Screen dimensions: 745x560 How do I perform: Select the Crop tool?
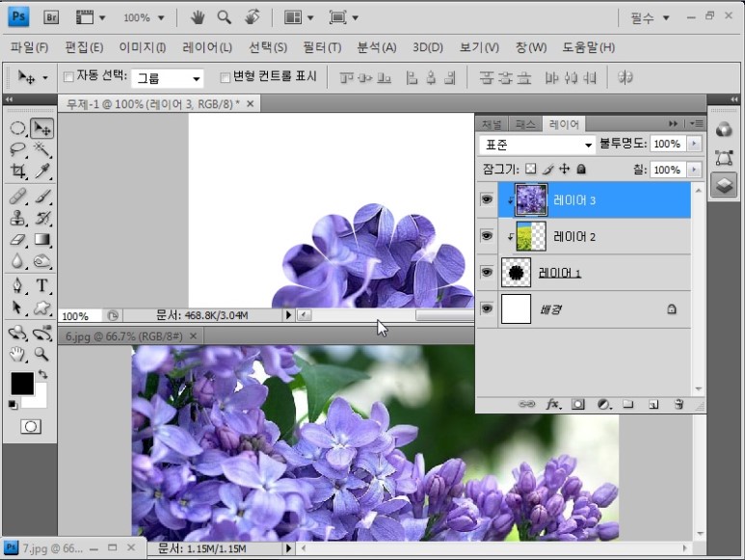(x=17, y=172)
